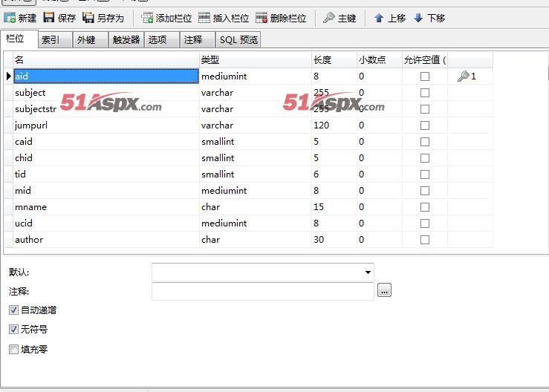Select the mname field name cell
This screenshot has height=392, width=549.
pos(106,207)
